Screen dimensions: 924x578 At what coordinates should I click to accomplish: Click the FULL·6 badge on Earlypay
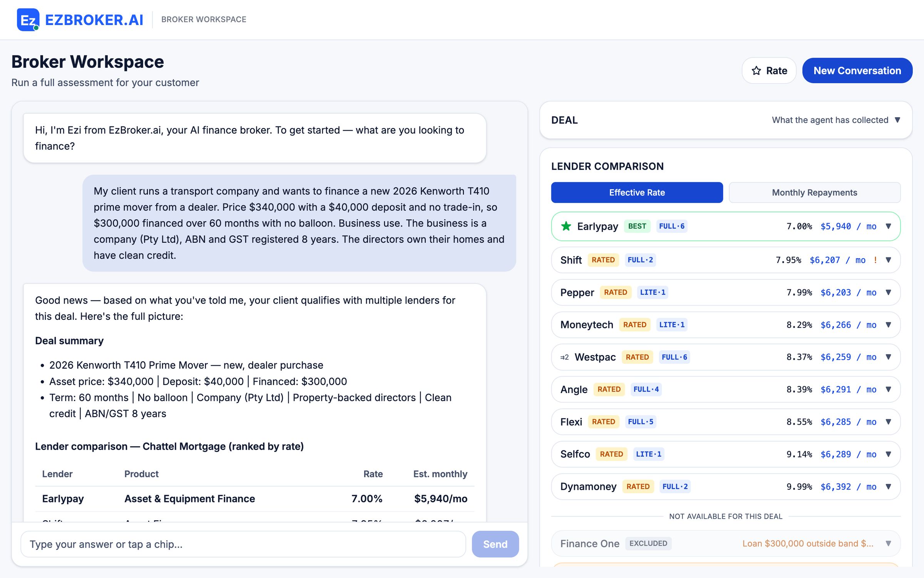[x=672, y=226]
